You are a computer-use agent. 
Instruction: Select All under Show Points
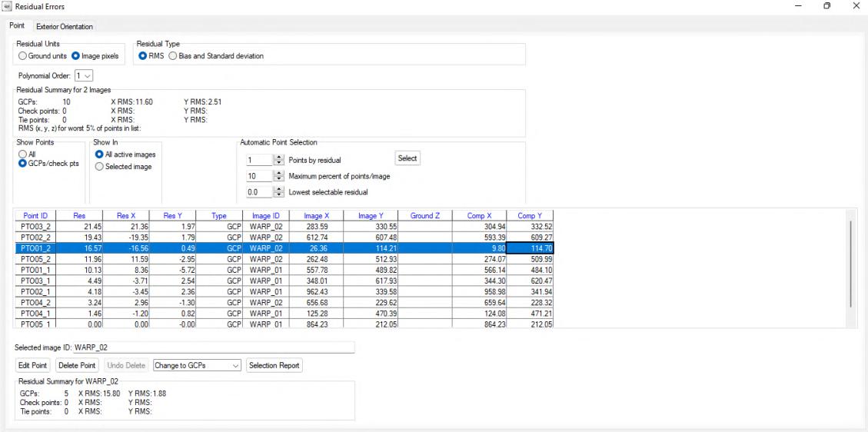pos(27,155)
